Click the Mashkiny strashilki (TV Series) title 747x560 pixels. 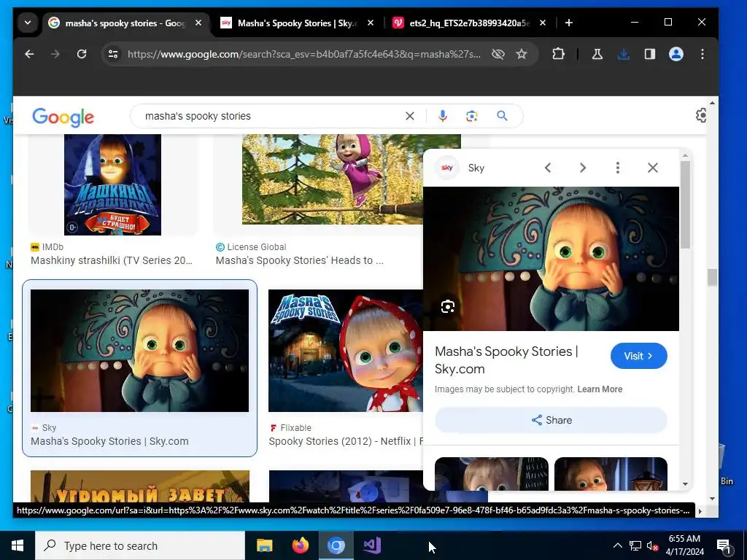point(112,260)
